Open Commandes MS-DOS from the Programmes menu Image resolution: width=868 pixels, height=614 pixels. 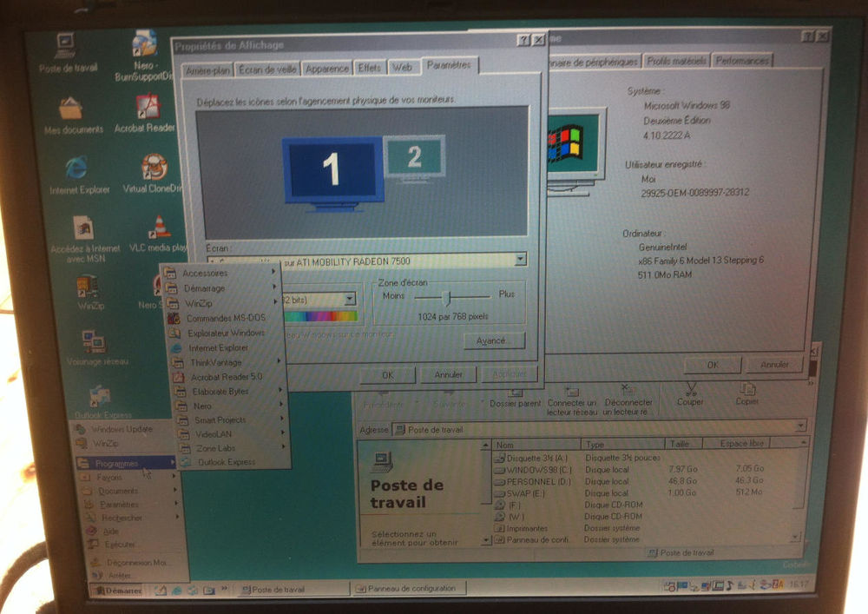click(224, 318)
